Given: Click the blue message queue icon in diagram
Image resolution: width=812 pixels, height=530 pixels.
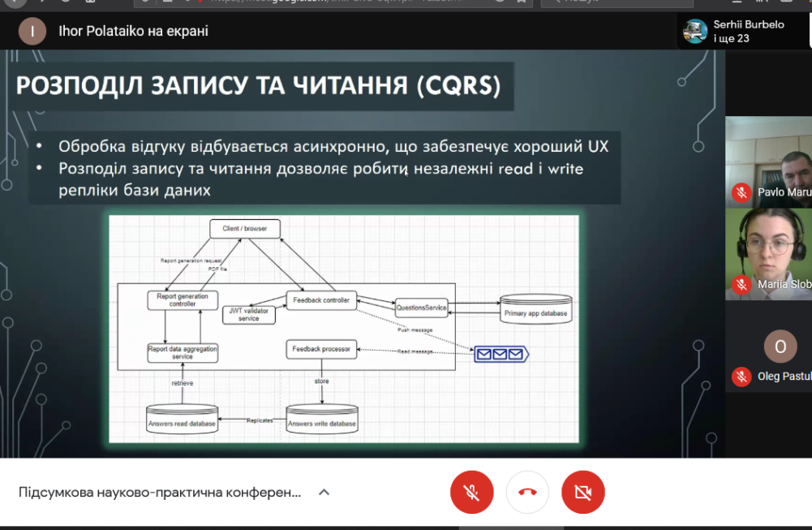Looking at the screenshot, I should tap(501, 354).
